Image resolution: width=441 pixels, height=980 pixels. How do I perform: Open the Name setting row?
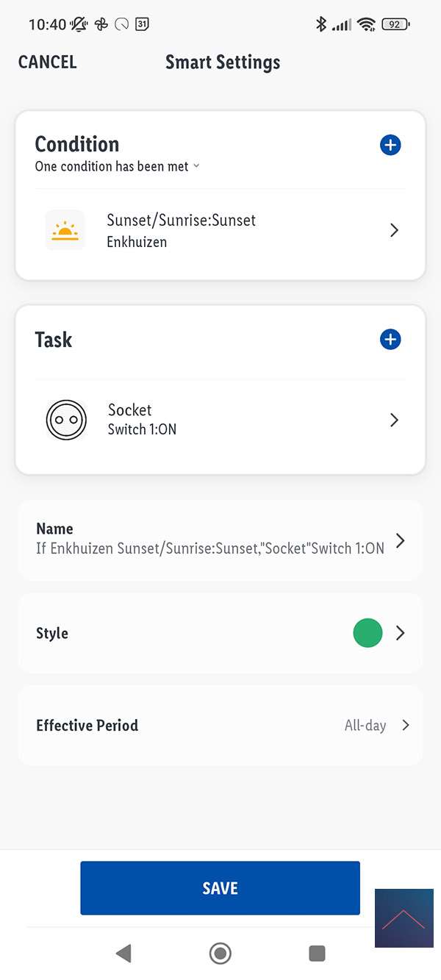tap(220, 540)
